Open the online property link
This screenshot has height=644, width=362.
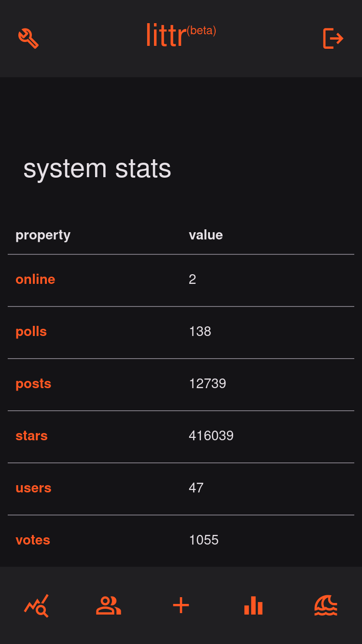tap(35, 279)
